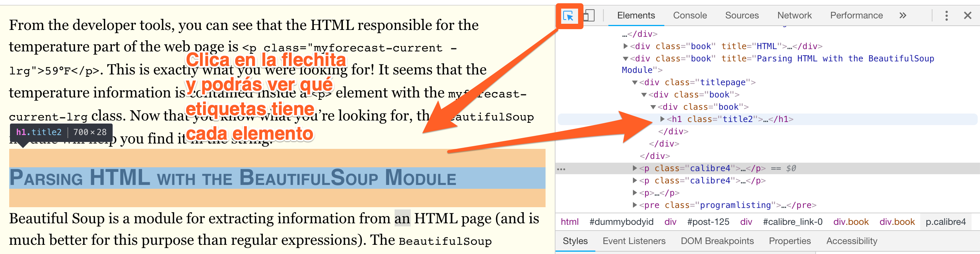Select #post-125 in the breadcrumb

tap(708, 222)
